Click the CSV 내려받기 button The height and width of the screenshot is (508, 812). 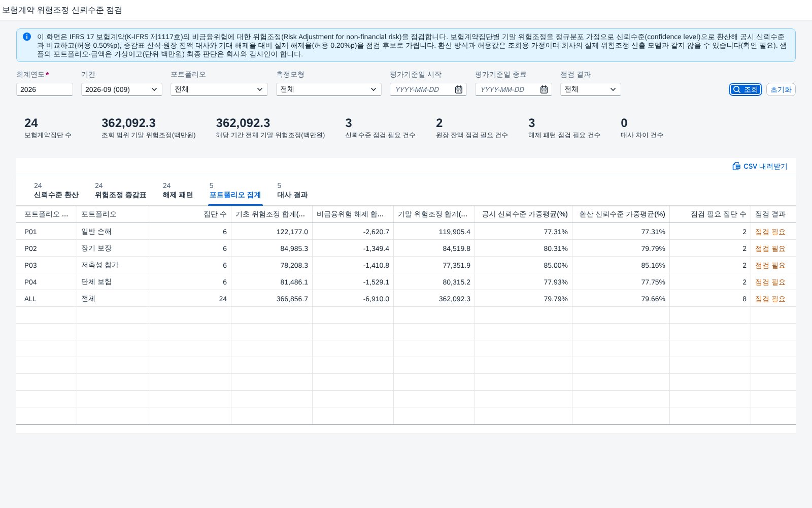coord(760,166)
